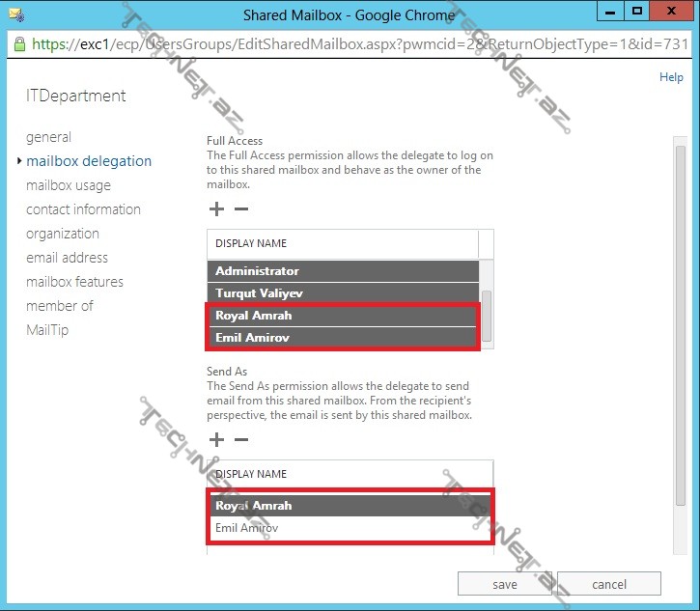Click the Full Access list scrollbar
Screen dimensions: 700x611
pyautogui.click(x=487, y=314)
